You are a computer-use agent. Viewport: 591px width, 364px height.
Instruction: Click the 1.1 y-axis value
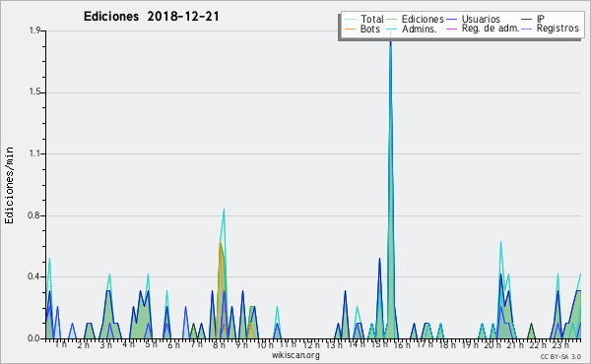click(34, 153)
